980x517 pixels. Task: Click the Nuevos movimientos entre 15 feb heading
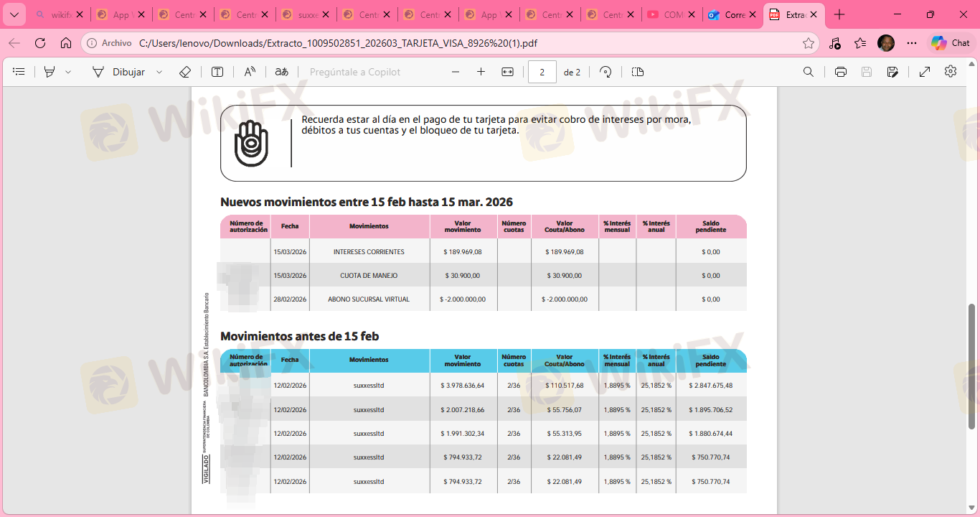pos(367,202)
